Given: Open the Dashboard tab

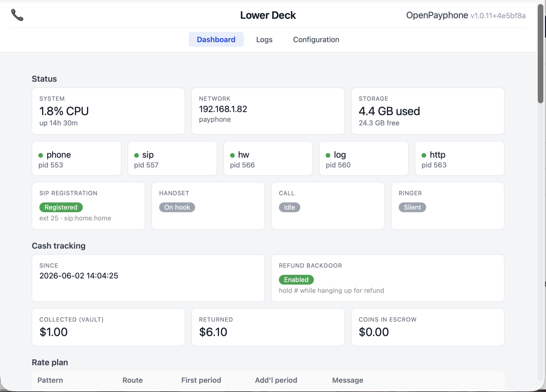Looking at the screenshot, I should [216, 39].
